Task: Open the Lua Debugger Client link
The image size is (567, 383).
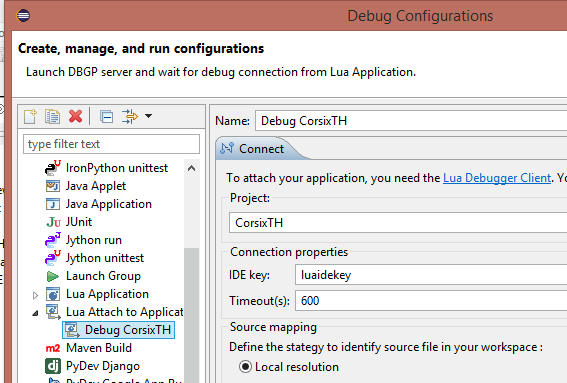Action: click(497, 178)
